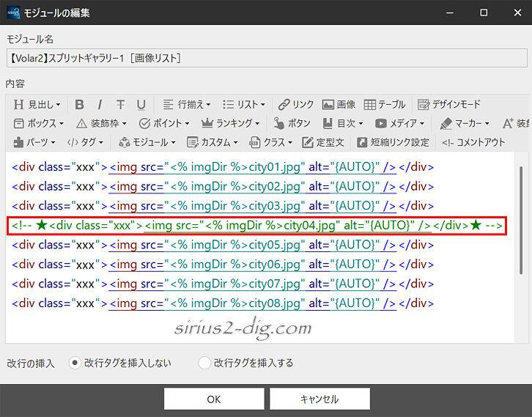Screen dimensions: 532x417
Task: Click the city01.jpg code line
Action: [x=223, y=167]
